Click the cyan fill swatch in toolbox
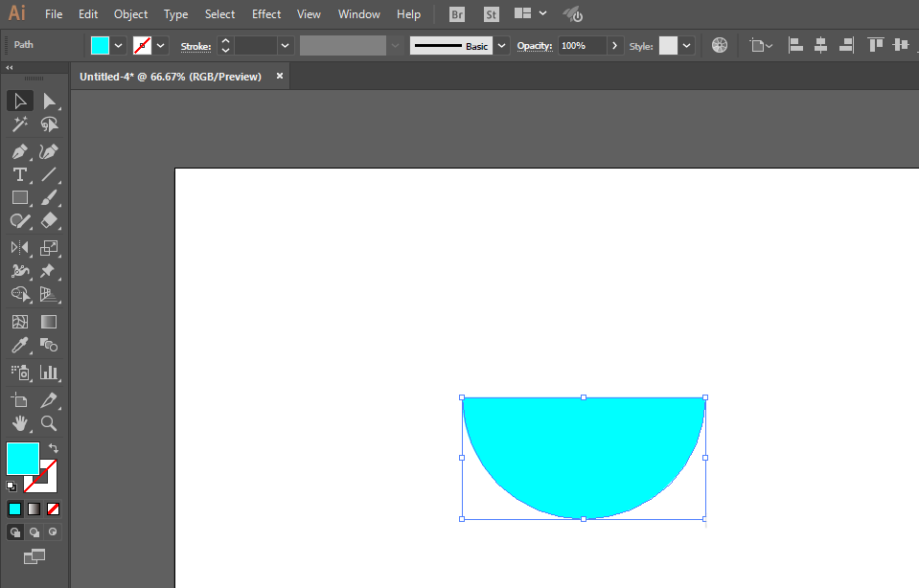The image size is (919, 588). click(23, 459)
